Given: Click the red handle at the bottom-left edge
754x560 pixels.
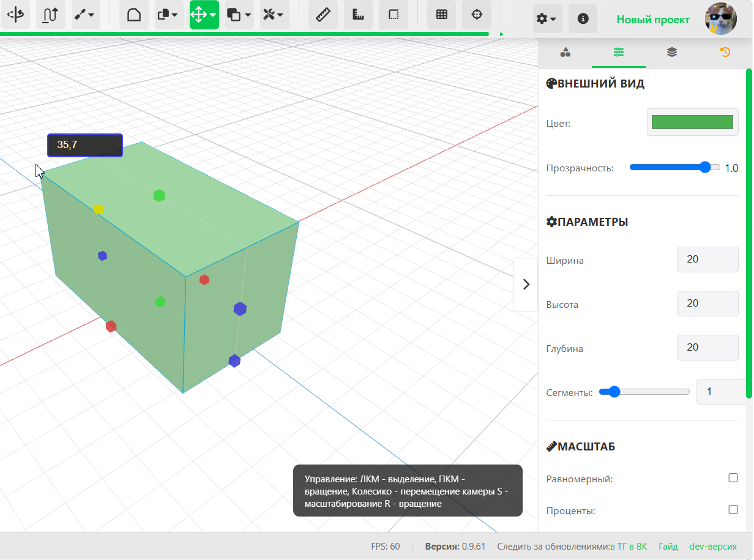Looking at the screenshot, I should click(111, 326).
